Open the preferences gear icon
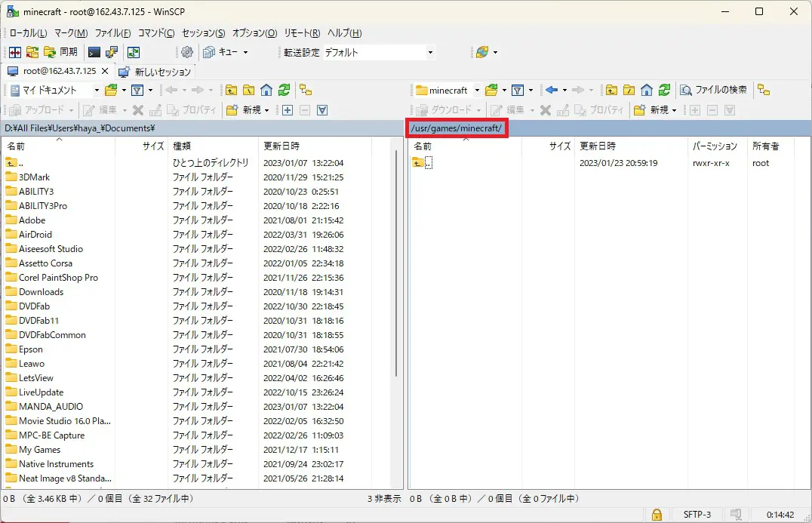The image size is (812, 523). 187,52
